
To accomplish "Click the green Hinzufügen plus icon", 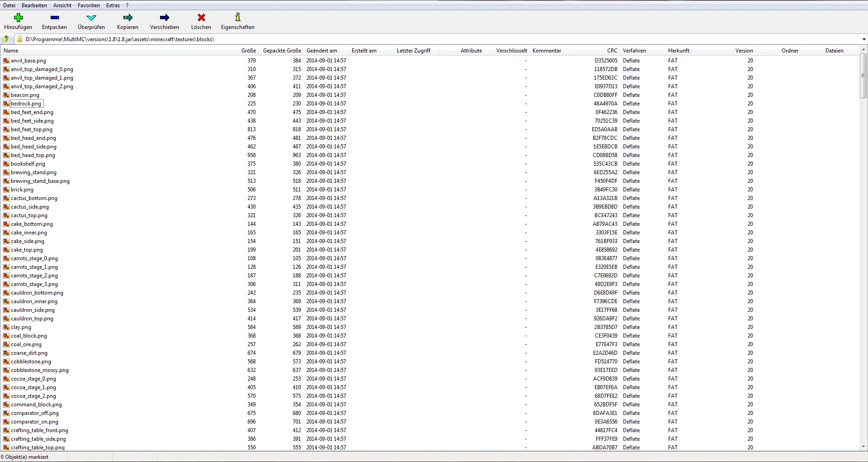I will [x=18, y=18].
